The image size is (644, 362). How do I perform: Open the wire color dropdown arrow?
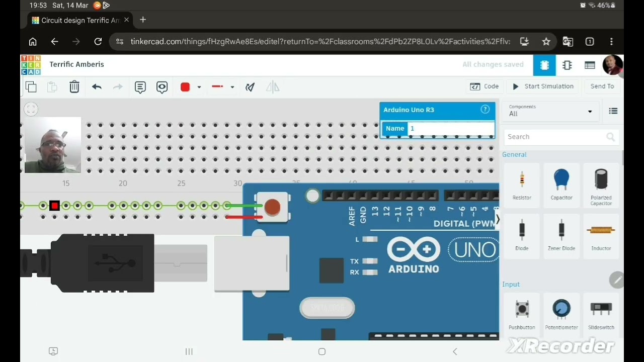click(x=199, y=87)
